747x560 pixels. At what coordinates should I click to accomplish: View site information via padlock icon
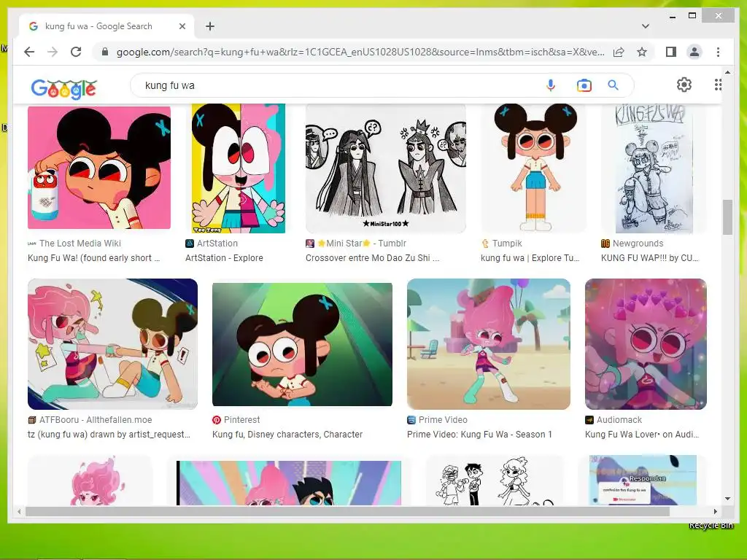105,52
